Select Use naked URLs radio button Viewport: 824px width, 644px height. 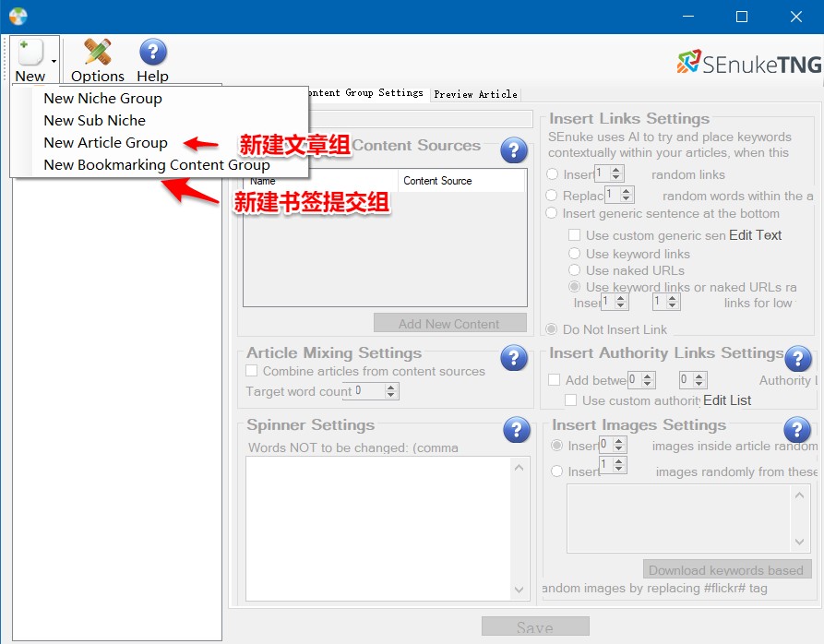[x=574, y=270]
